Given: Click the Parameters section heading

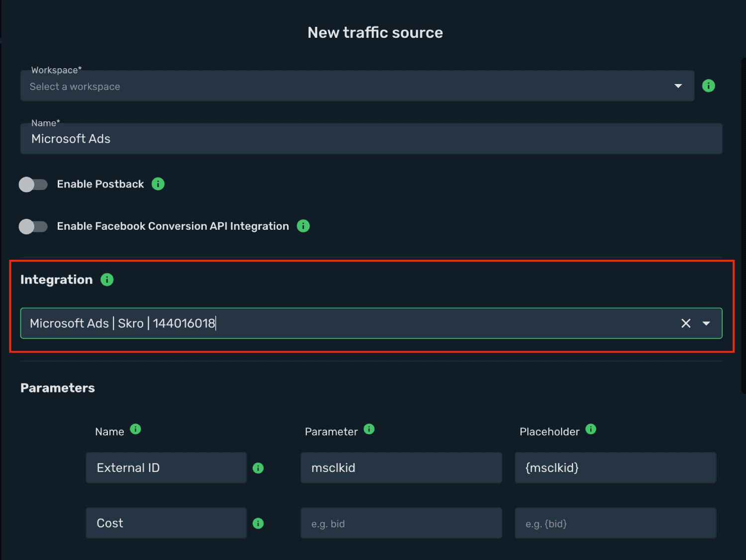Looking at the screenshot, I should tap(58, 388).
